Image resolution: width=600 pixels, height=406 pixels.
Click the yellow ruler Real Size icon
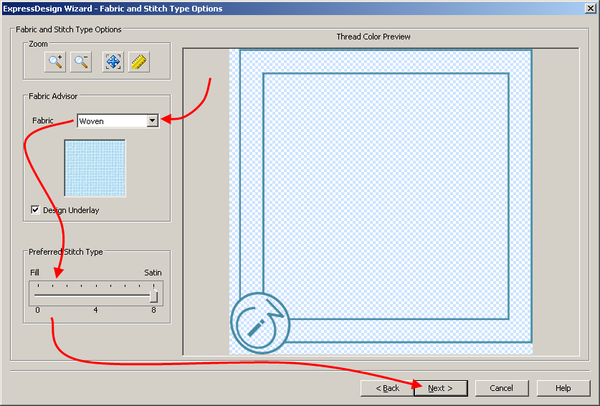pyautogui.click(x=139, y=62)
